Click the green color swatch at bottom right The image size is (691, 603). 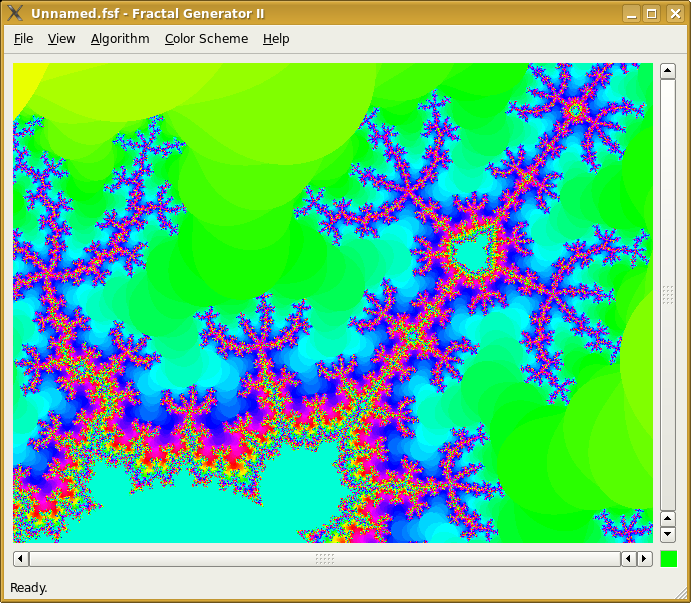[x=668, y=559]
